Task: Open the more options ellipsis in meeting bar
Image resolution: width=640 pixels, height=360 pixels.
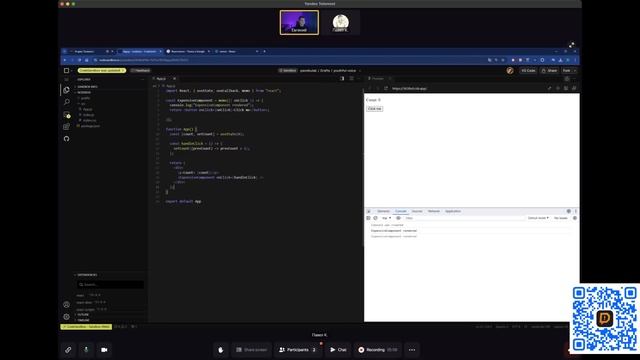Action: coord(412,350)
